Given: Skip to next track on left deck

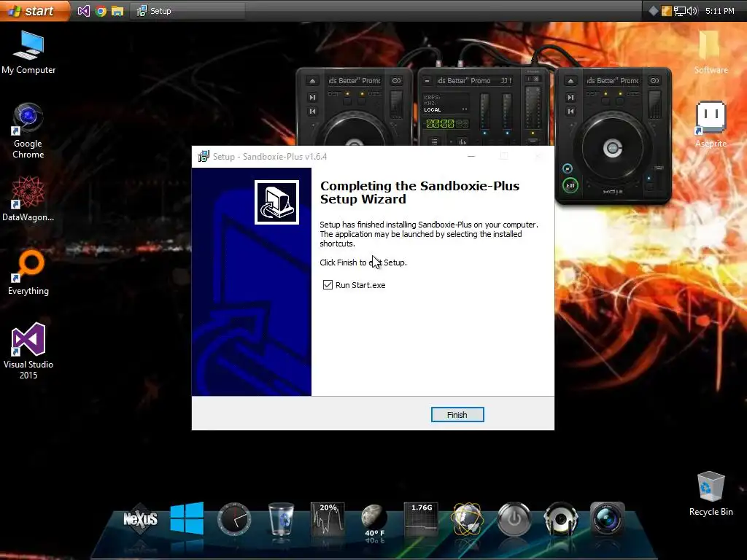Looking at the screenshot, I should click(x=312, y=98).
